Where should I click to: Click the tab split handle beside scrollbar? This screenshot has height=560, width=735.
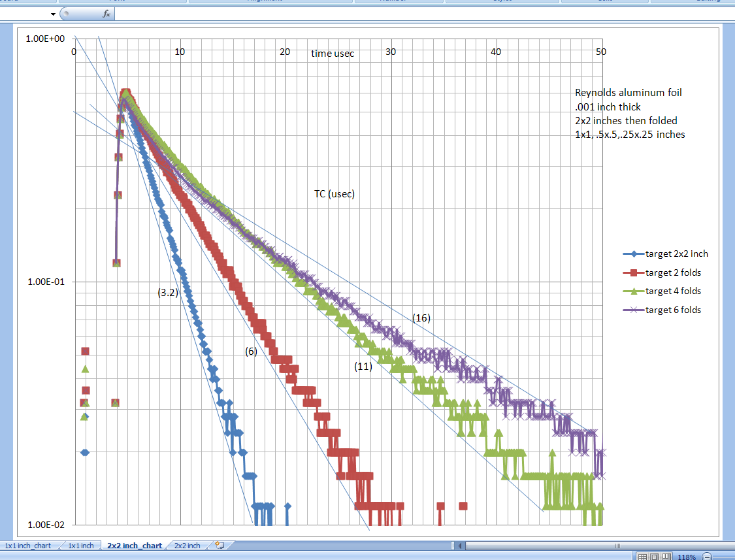pyautogui.click(x=453, y=546)
